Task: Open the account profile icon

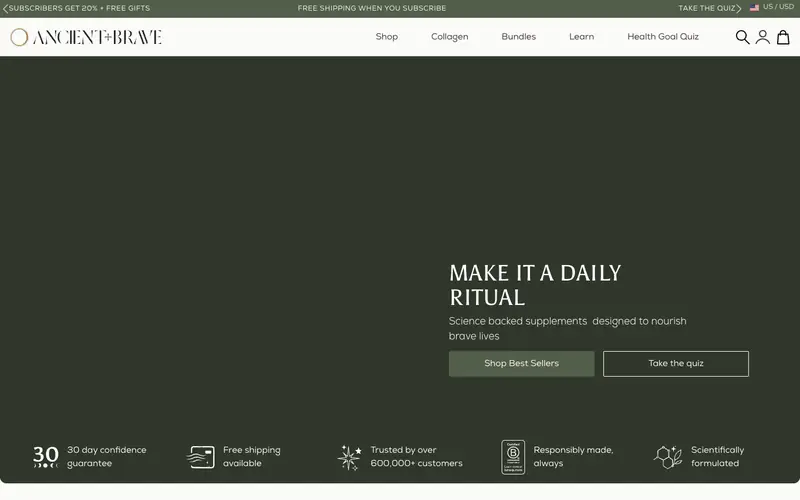Action: coord(763,37)
